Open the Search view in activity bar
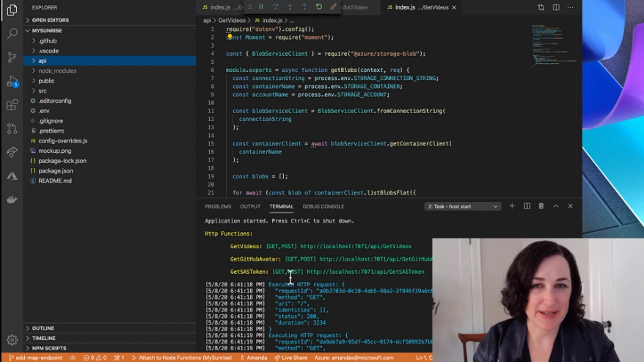This screenshot has height=362, width=644. tap(12, 33)
